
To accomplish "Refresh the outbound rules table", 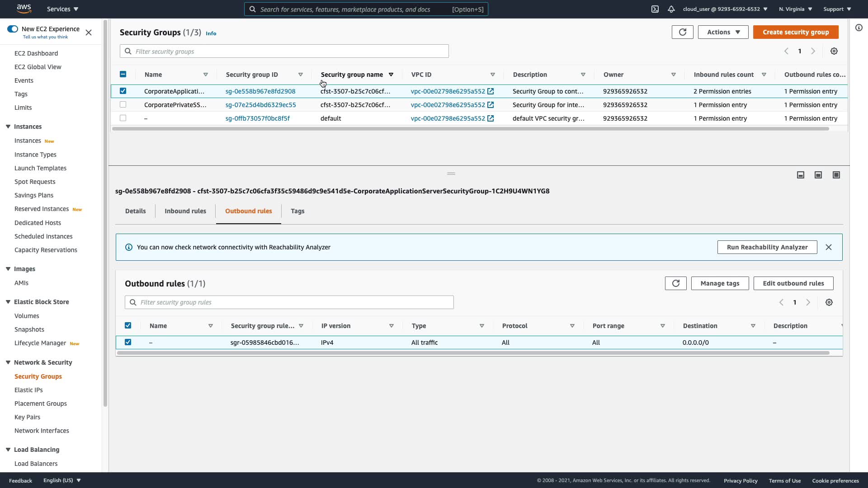I will (x=675, y=283).
